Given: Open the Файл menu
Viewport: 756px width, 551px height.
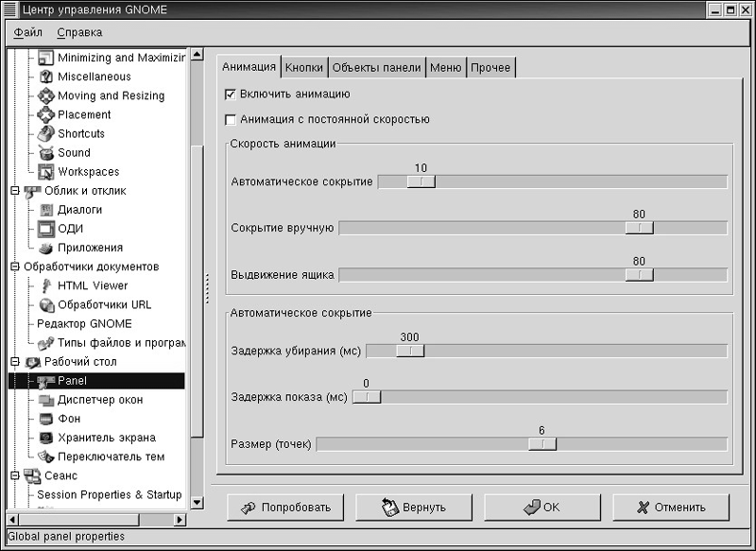Looking at the screenshot, I should [x=28, y=32].
